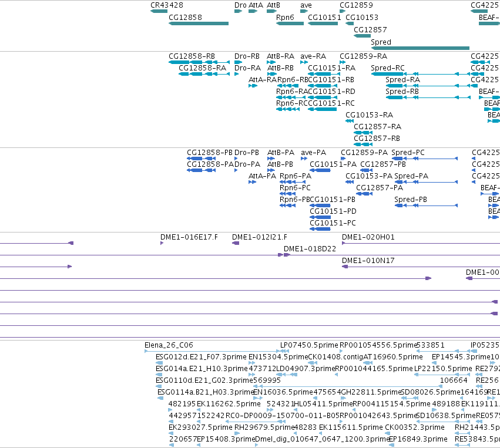Select transcript CG12858-RA

tap(204, 74)
